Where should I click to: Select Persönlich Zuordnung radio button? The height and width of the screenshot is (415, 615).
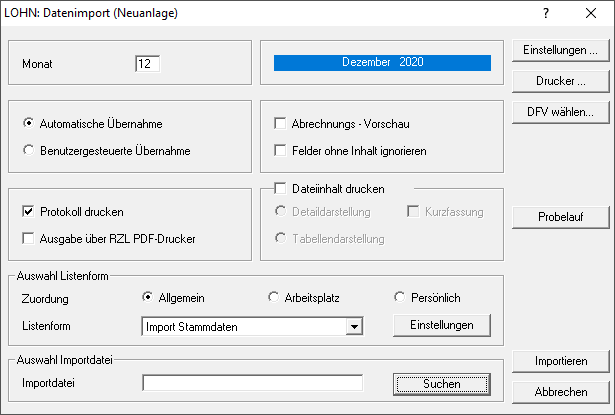(x=400, y=297)
